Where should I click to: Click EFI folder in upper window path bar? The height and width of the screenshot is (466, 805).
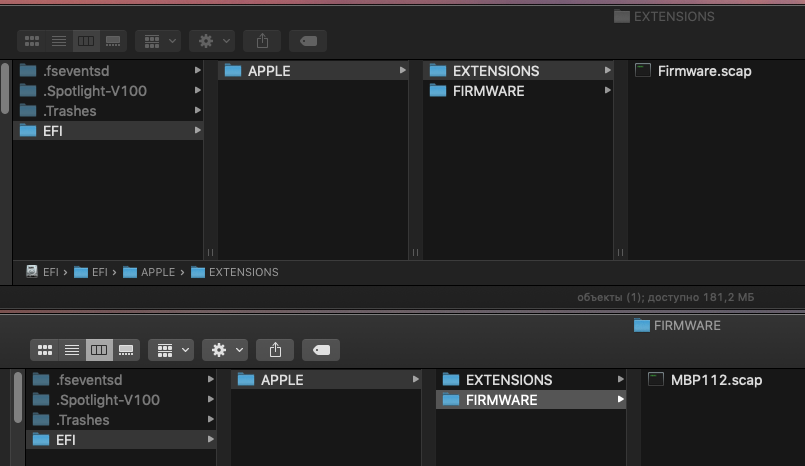coord(91,272)
